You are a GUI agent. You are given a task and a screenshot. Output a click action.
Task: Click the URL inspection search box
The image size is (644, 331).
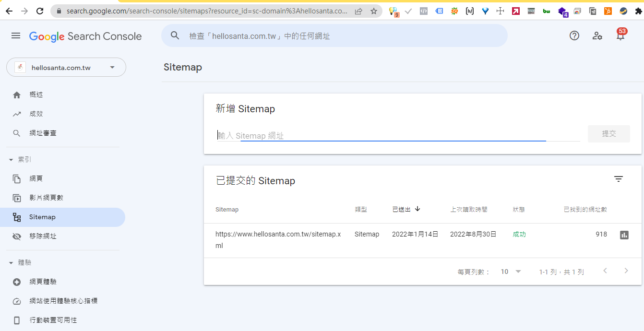(x=334, y=35)
